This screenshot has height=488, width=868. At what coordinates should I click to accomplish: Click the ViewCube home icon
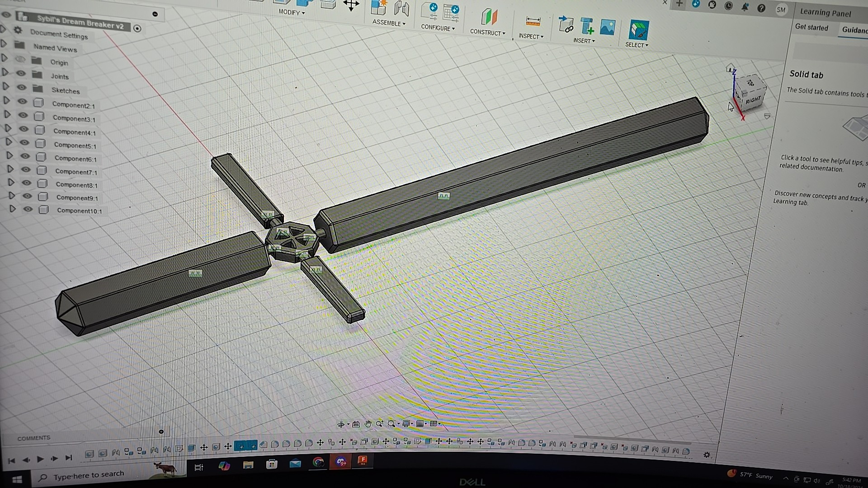pyautogui.click(x=730, y=68)
